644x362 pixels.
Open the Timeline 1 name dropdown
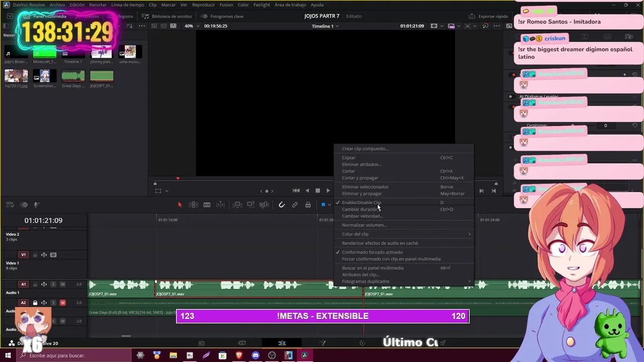click(x=326, y=26)
